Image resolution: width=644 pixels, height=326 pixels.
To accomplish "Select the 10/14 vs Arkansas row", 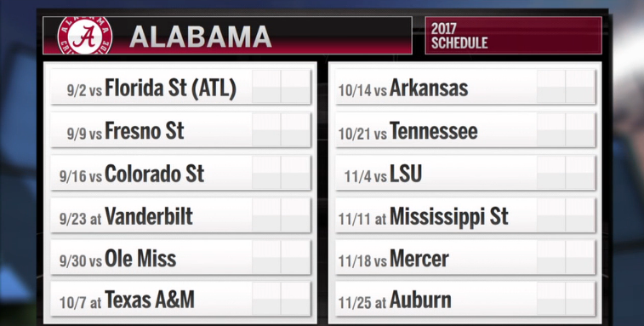I will point(465,86).
